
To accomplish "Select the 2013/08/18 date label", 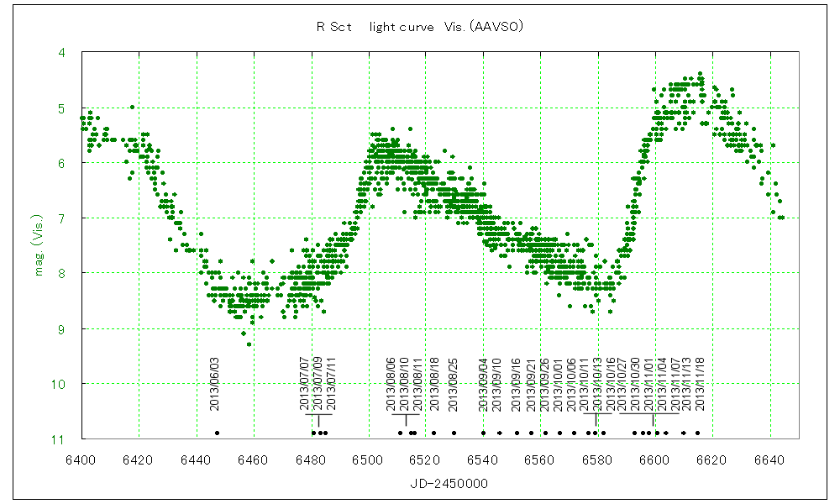I will tap(434, 384).
